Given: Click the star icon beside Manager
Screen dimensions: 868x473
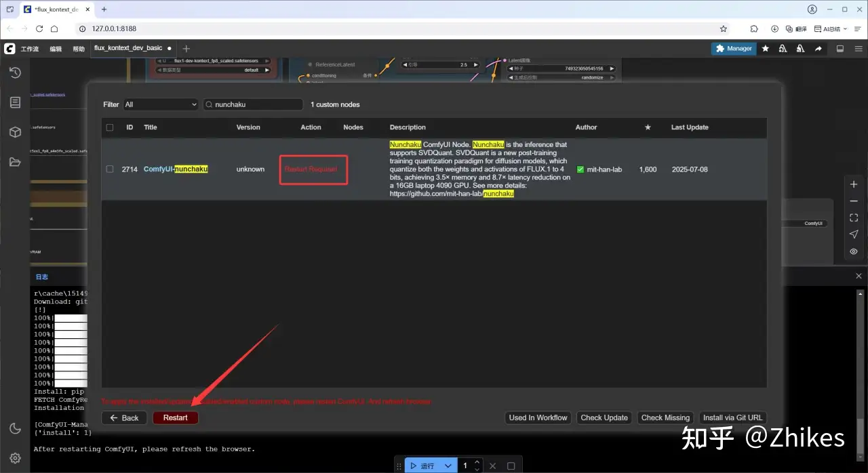Looking at the screenshot, I should tap(766, 49).
